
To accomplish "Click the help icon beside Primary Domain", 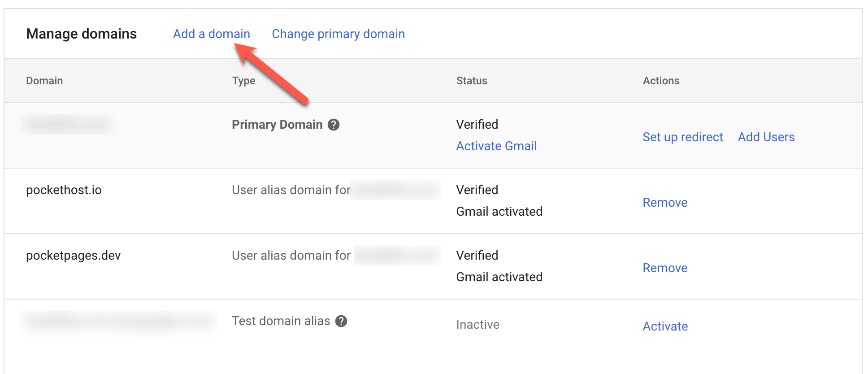I will pyautogui.click(x=334, y=125).
